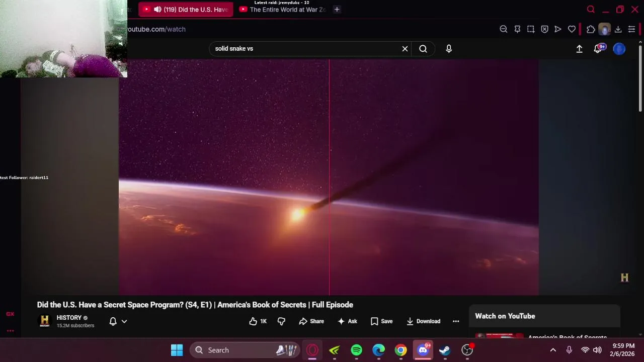Click the '15.2M subscribers' text
This screenshot has height=362, width=644.
coord(75,326)
